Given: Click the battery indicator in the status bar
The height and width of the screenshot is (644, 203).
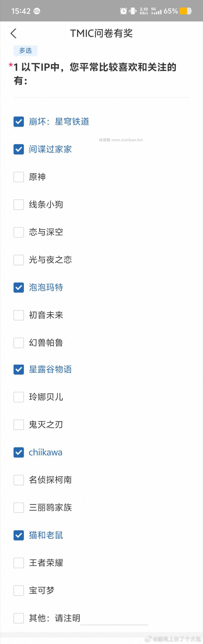Looking at the screenshot, I should tap(186, 11).
